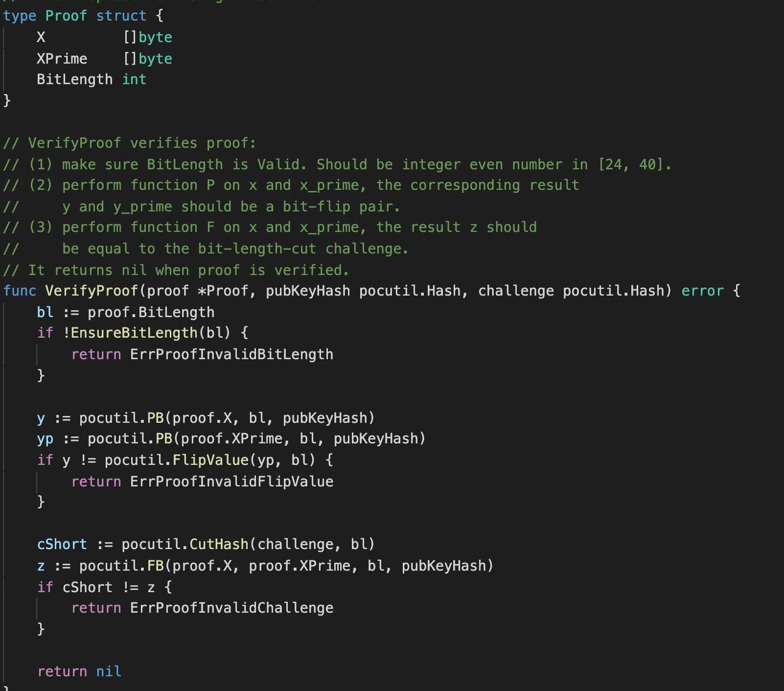Click the CutHash function call

tap(219, 544)
